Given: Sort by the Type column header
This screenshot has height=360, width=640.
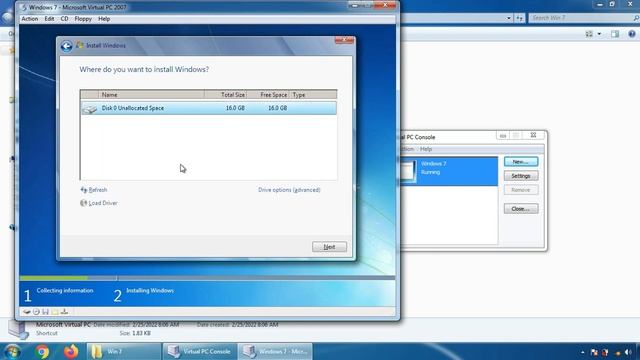Looking at the screenshot, I should click(313, 95).
